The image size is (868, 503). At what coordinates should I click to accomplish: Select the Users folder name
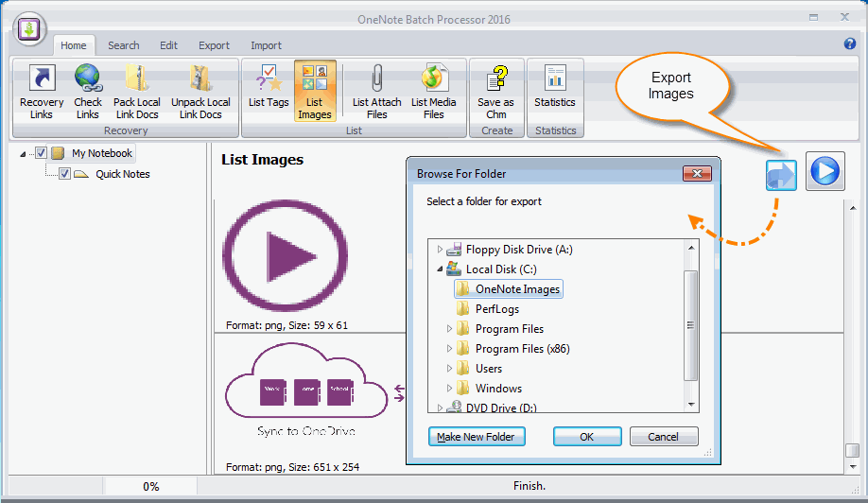pos(489,369)
